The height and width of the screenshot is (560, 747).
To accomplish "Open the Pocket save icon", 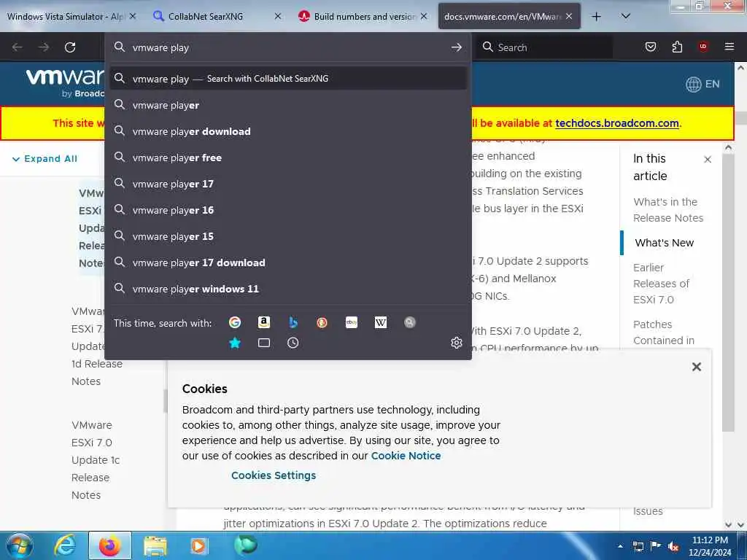I will [x=651, y=47].
